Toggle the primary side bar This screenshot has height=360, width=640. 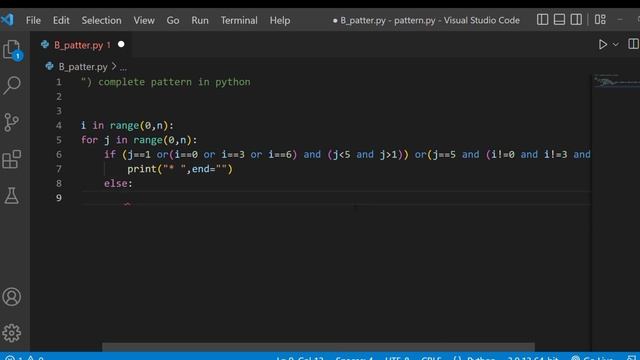(542, 20)
